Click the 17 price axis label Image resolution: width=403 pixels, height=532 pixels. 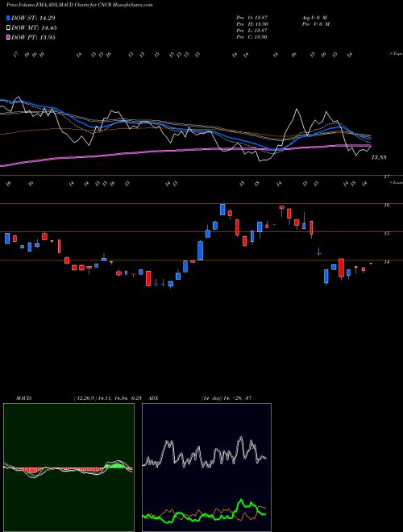(x=386, y=177)
